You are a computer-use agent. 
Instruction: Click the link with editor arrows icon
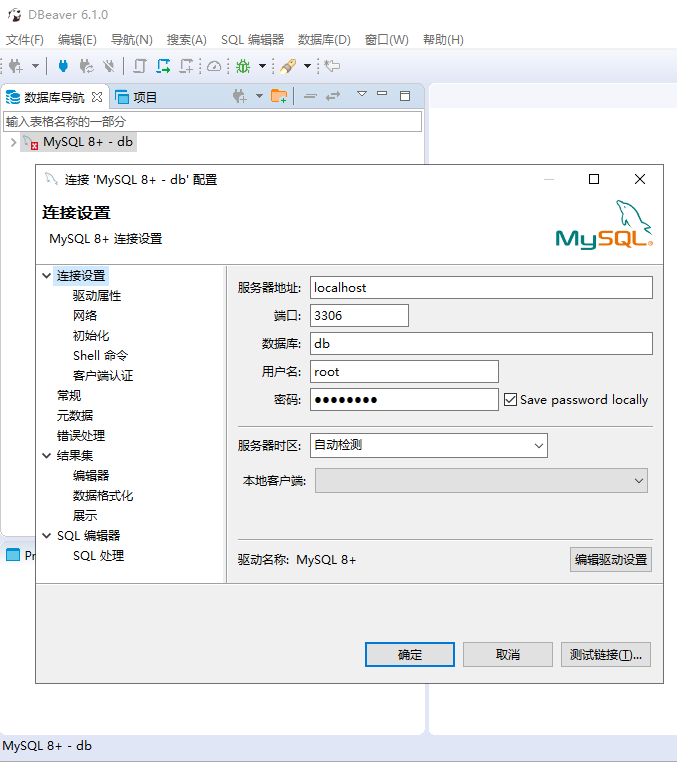click(x=333, y=96)
